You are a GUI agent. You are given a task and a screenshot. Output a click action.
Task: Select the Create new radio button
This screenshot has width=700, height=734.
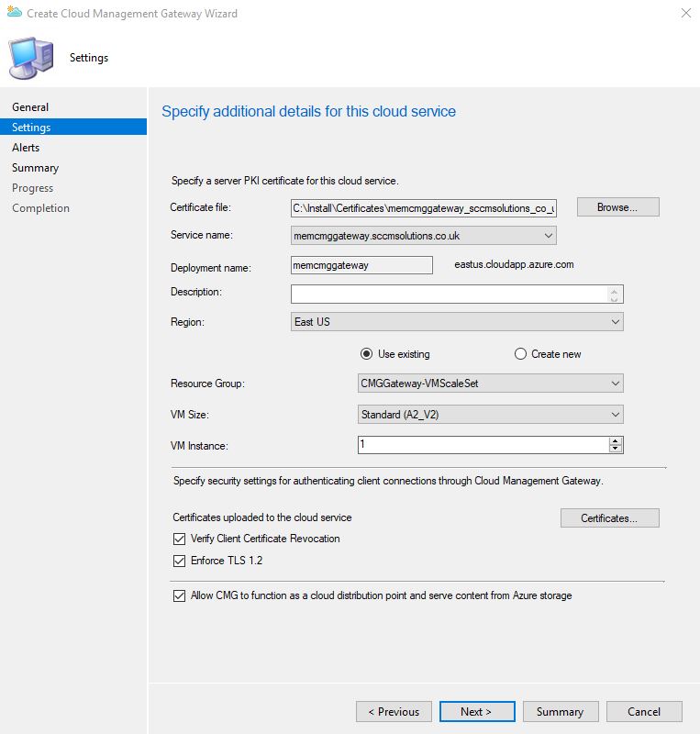[x=521, y=354]
